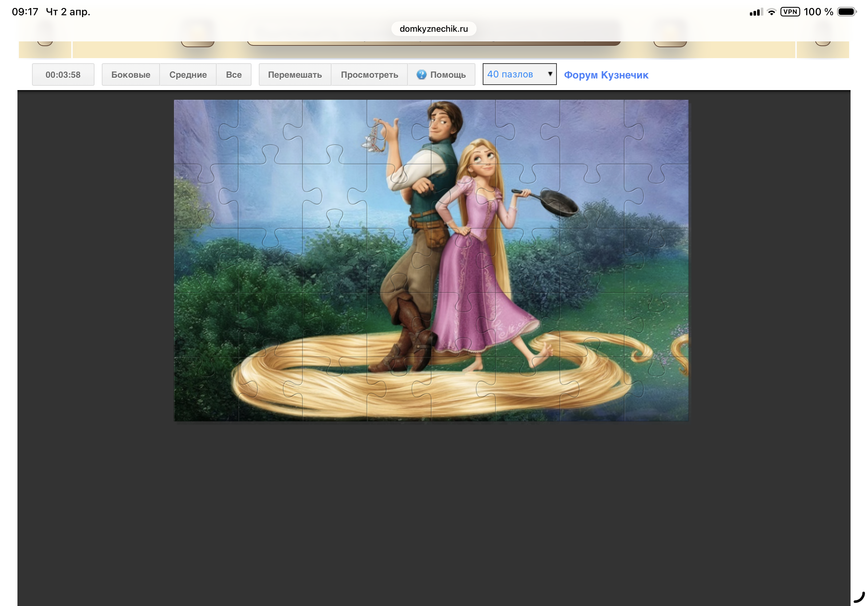Shuffle pieces with the Перемешать button
The height and width of the screenshot is (606, 868).
[294, 75]
